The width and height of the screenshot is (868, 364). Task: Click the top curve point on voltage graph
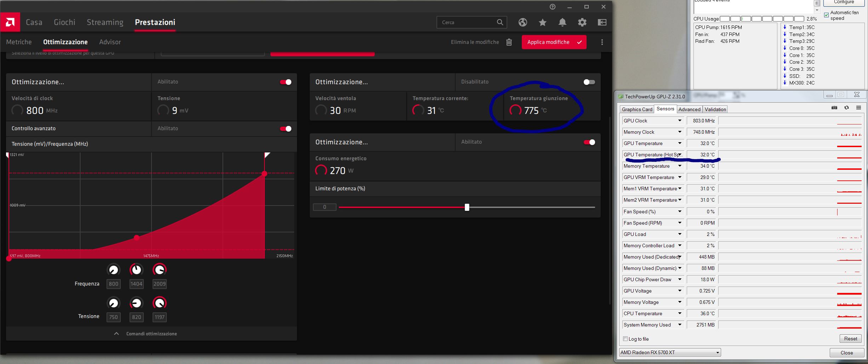coord(264,174)
